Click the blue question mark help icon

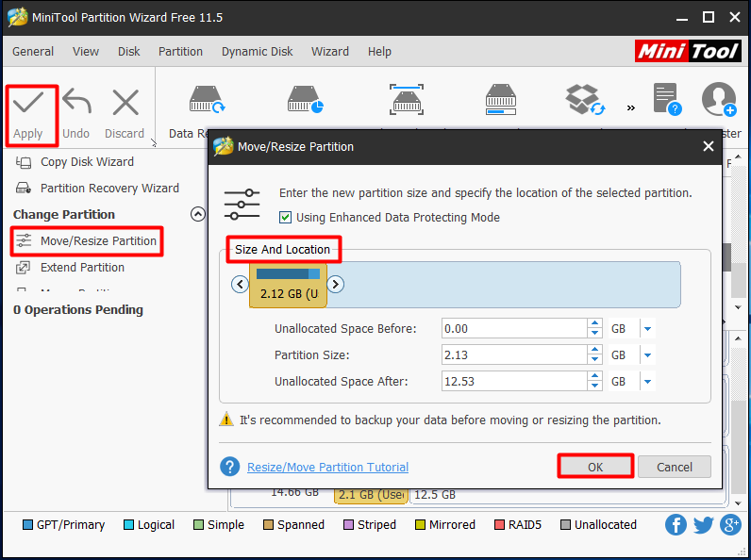(230, 466)
